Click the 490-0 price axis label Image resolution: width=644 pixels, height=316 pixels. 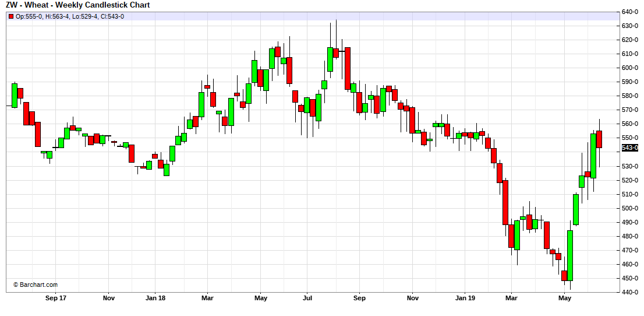click(630, 222)
